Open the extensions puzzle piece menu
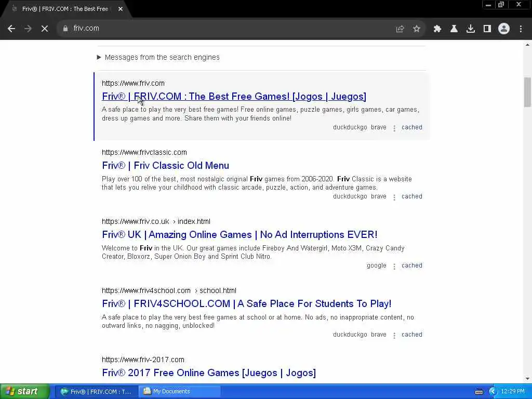This screenshot has width=532, height=399. point(437,29)
